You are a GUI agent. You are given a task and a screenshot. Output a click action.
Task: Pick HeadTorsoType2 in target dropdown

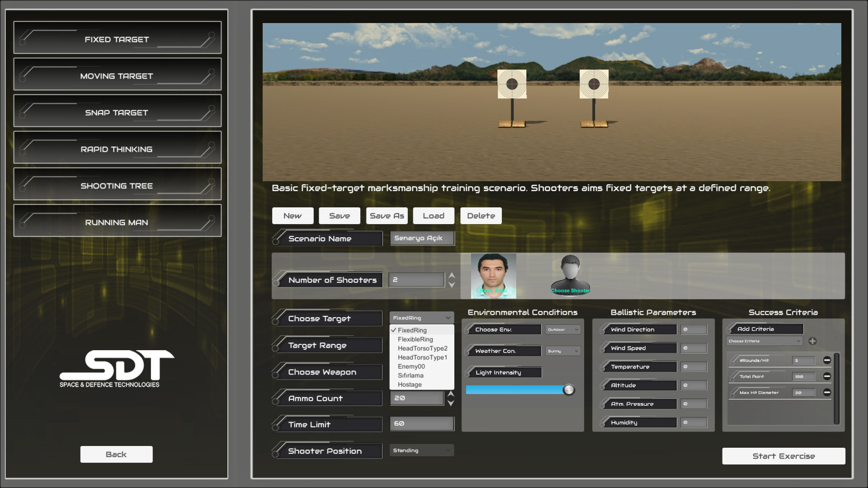coord(422,348)
